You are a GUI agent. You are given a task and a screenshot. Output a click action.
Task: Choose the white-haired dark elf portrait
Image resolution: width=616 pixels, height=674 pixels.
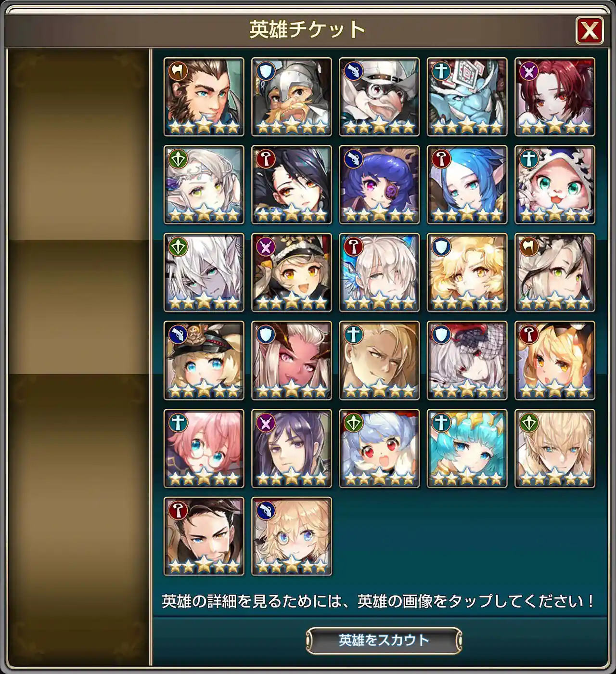pos(204,272)
